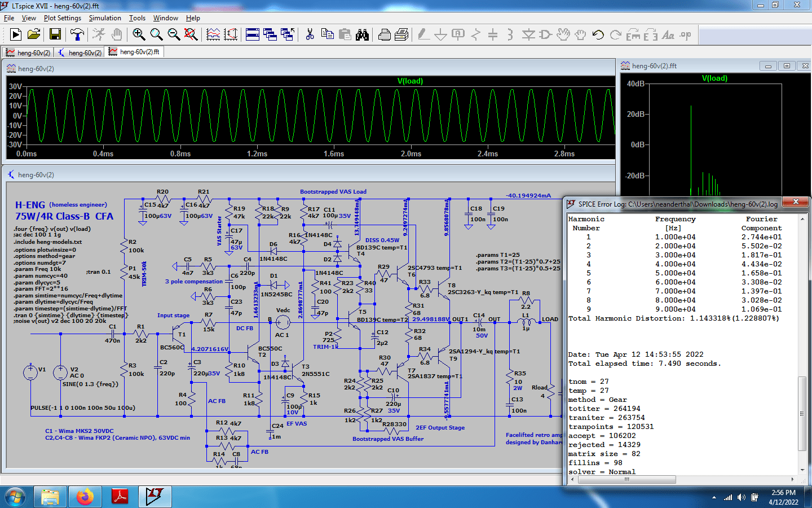This screenshot has height=508, width=812.
Task: Click the Redo arrow icon
Action: pyautogui.click(x=615, y=35)
